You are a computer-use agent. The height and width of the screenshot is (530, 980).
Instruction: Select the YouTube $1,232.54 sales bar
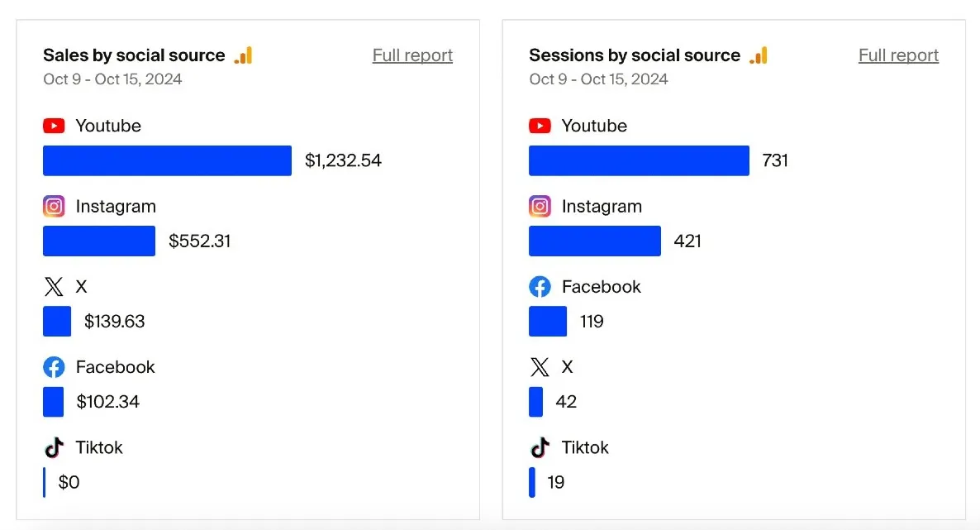(167, 160)
